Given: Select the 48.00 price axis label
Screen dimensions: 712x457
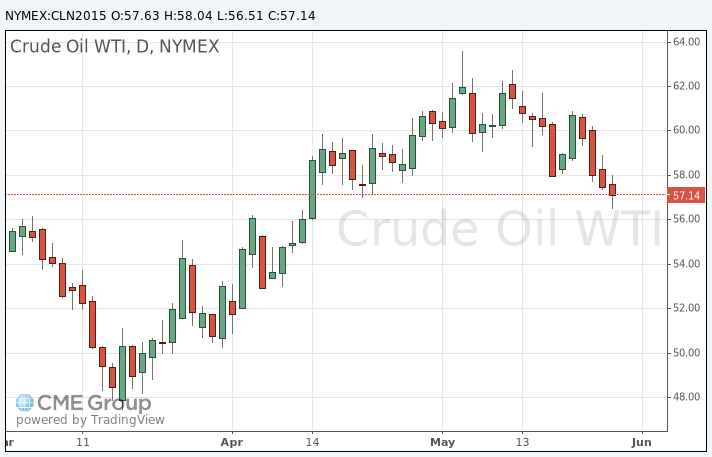Looking at the screenshot, I should point(686,397).
